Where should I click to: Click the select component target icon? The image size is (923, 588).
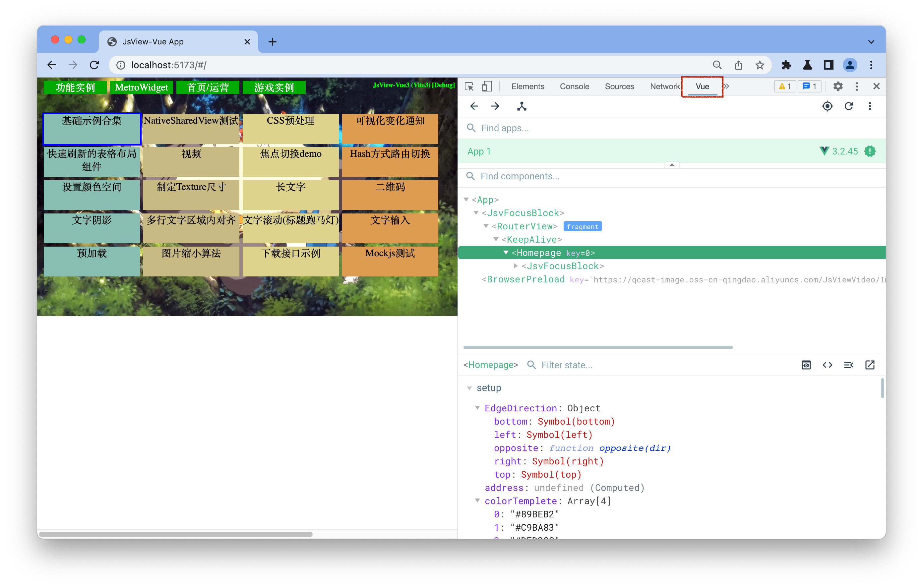827,106
